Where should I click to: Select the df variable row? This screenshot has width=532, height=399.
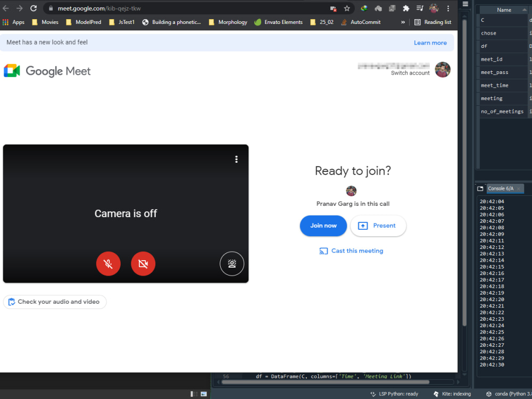point(503,46)
